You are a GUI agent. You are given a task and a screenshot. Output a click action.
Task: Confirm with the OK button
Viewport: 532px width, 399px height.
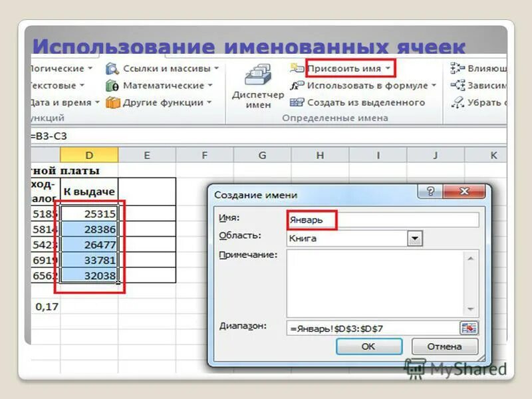pos(369,346)
